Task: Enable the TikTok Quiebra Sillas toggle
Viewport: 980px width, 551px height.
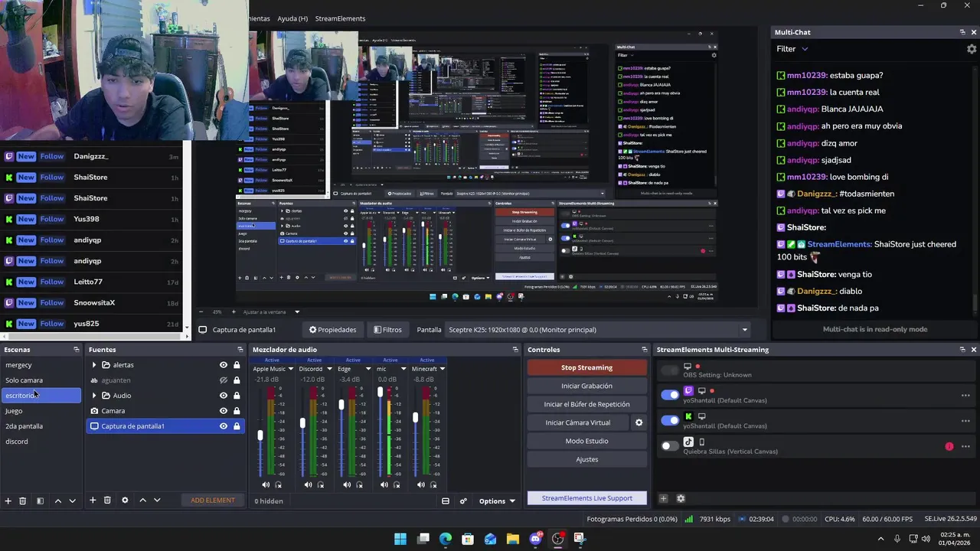Action: coord(670,445)
